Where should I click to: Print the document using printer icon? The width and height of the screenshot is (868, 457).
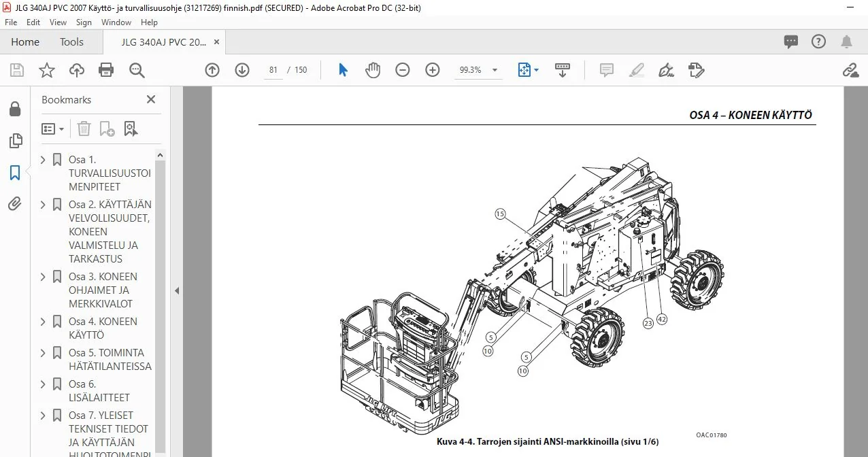click(106, 70)
